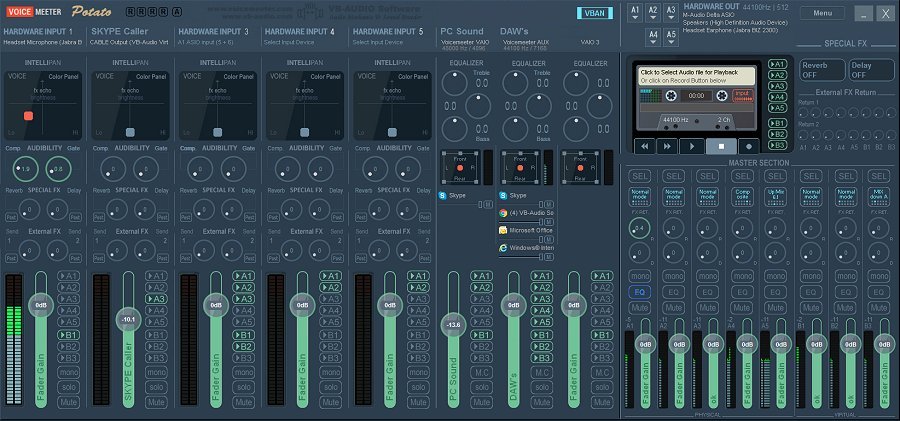Click the DAW's strip header
This screenshot has height=421, width=900.
[x=514, y=32]
